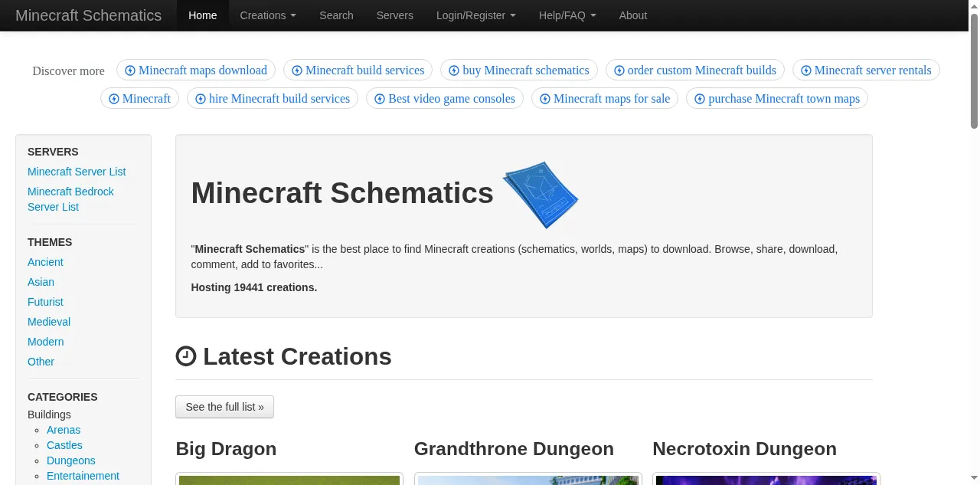Click See the full list button

224,407
